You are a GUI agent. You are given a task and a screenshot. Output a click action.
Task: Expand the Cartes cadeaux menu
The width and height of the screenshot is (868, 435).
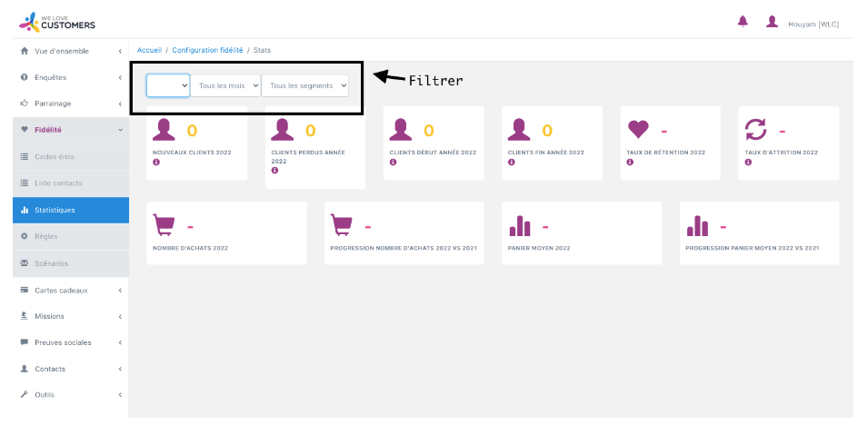[x=70, y=291]
